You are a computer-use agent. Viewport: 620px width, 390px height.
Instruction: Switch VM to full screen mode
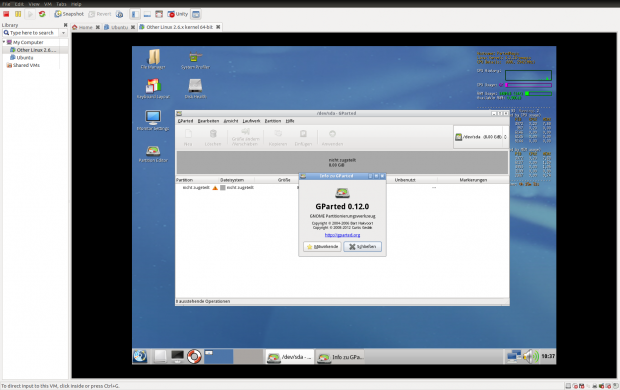point(159,14)
